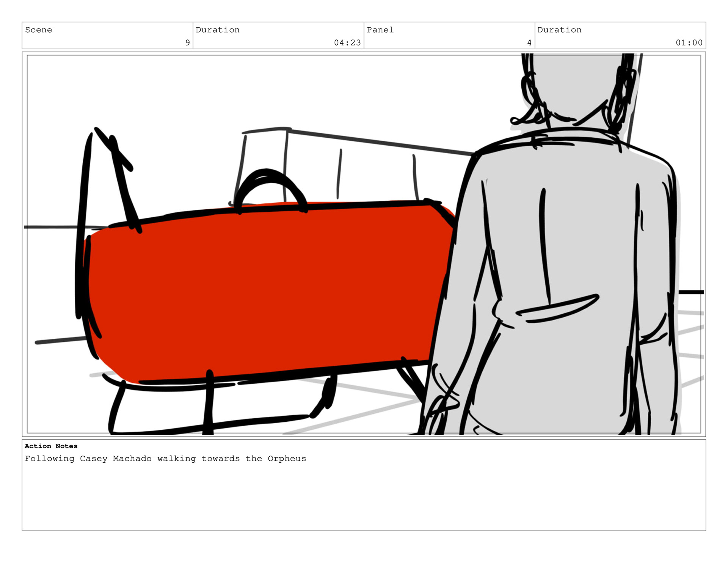Click the Action Notes heading
Viewport: 728px width, 564px height.
(51, 446)
